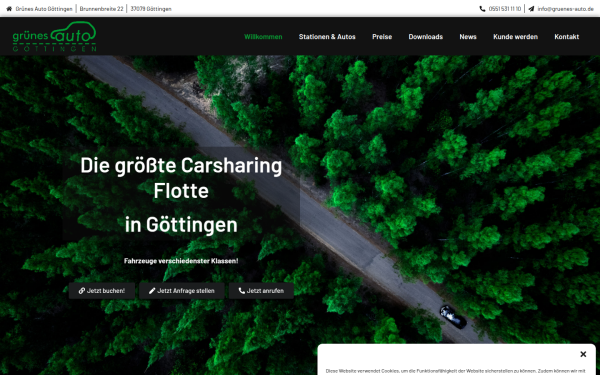
Task: Open the Kontakt page
Action: pyautogui.click(x=567, y=37)
